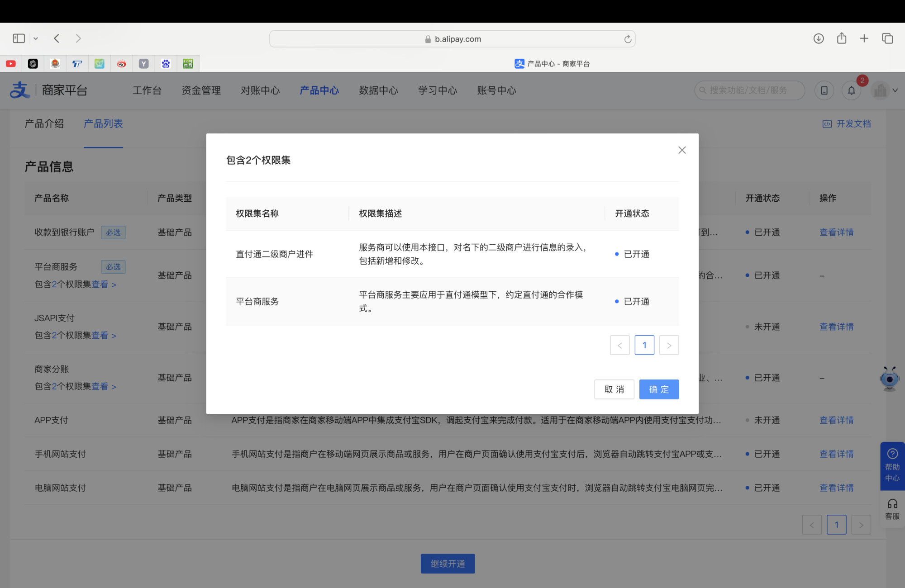Switch to the 产品介绍 tab

click(44, 124)
